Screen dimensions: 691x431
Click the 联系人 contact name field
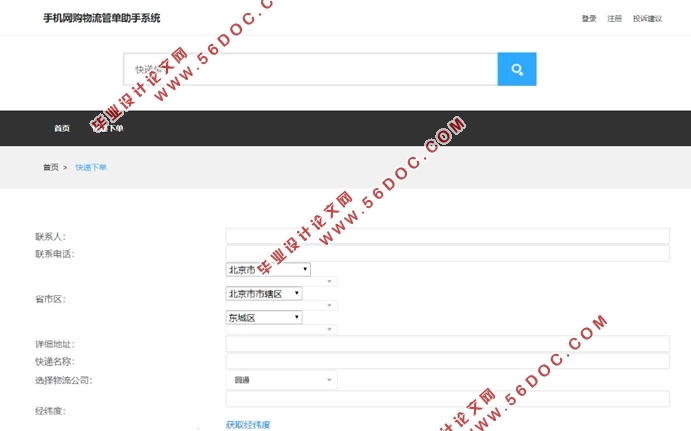447,236
